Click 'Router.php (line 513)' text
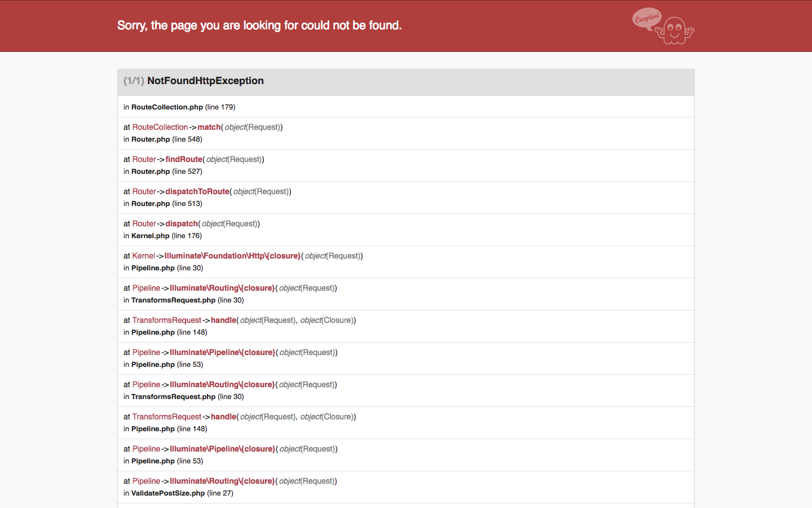 [167, 204]
